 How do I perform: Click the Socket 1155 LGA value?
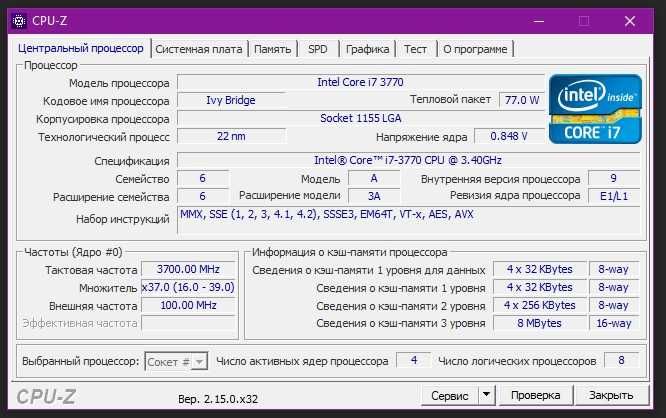[361, 118]
